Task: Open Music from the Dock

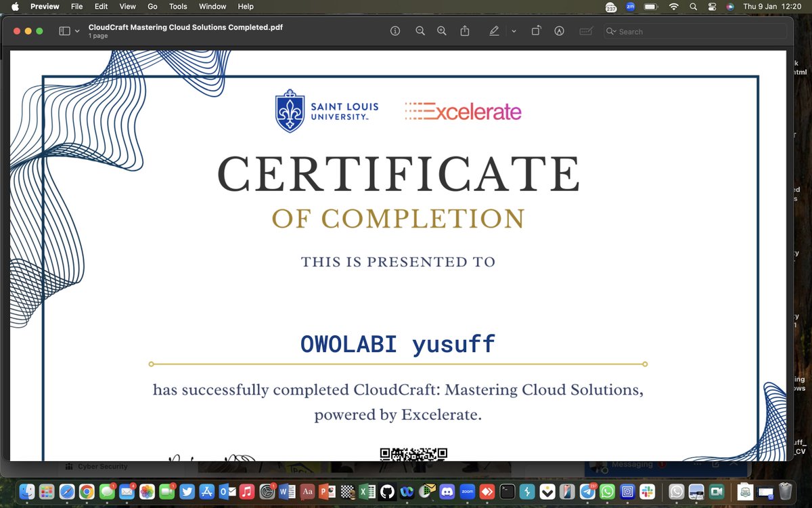Action: tap(247, 492)
